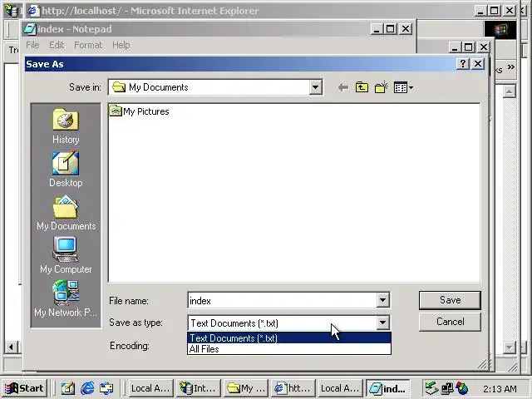
Task: Click Internet Explorer title bar icon
Action: point(33,11)
